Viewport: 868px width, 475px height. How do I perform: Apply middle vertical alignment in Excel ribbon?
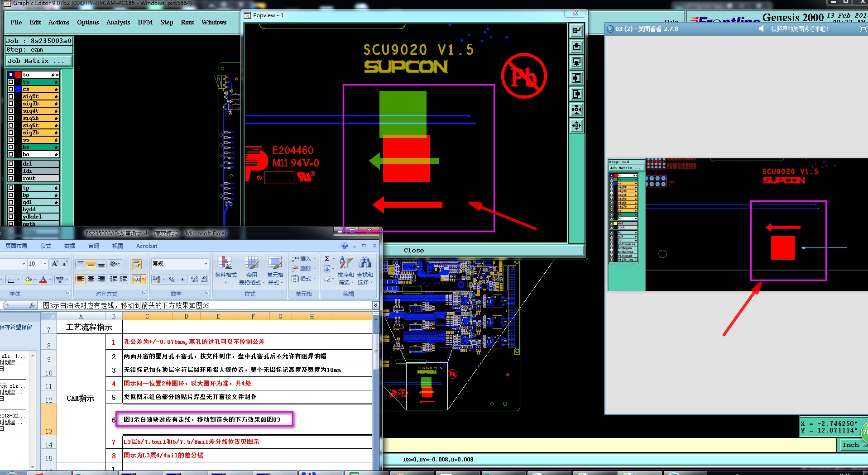point(91,264)
